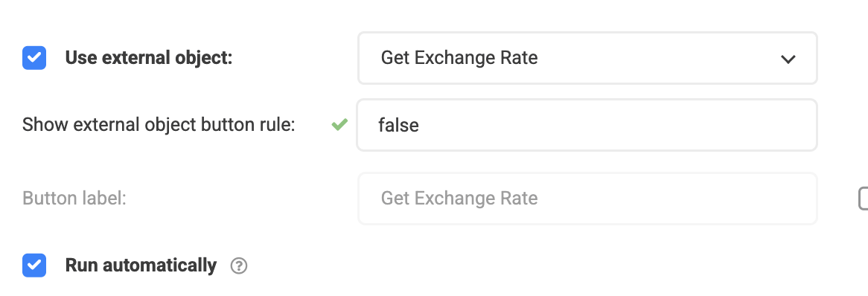Tick the partially visible checkbox beside Button label field
Viewport: 868px width, 296px height.
pyautogui.click(x=863, y=199)
